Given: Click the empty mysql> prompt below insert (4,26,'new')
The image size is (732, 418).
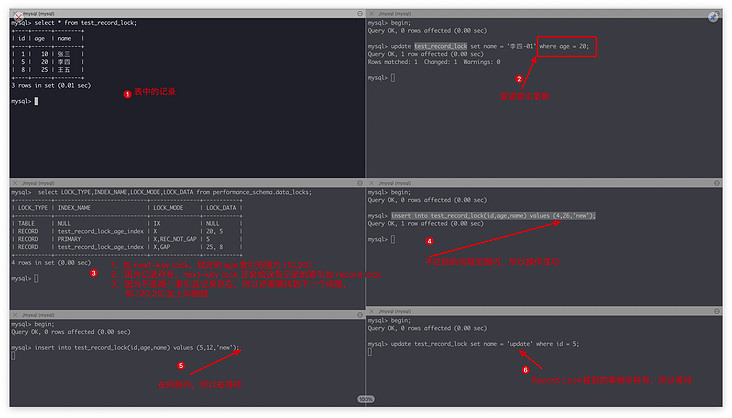Looking at the screenshot, I should coord(381,239).
